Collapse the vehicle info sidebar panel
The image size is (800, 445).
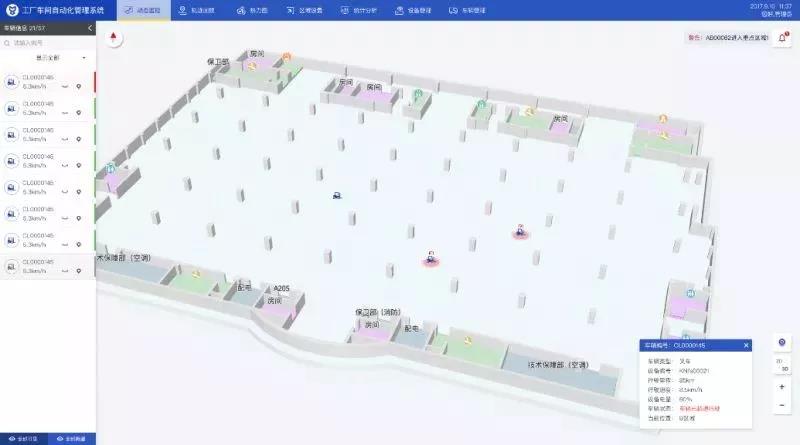pos(90,28)
